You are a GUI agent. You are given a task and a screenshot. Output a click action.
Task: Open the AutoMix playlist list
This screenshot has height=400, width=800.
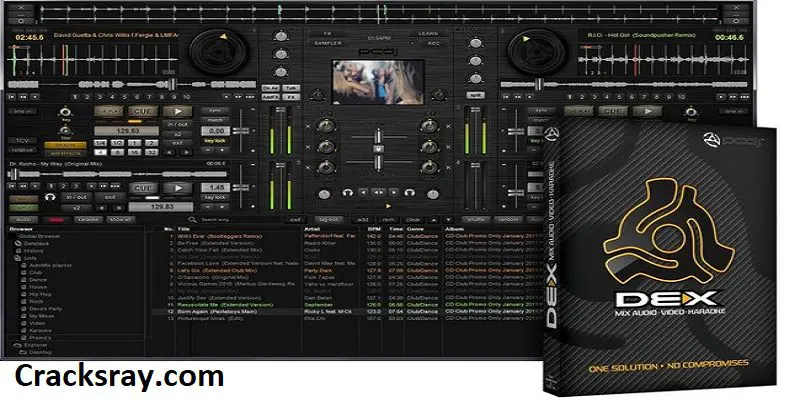pyautogui.click(x=51, y=265)
